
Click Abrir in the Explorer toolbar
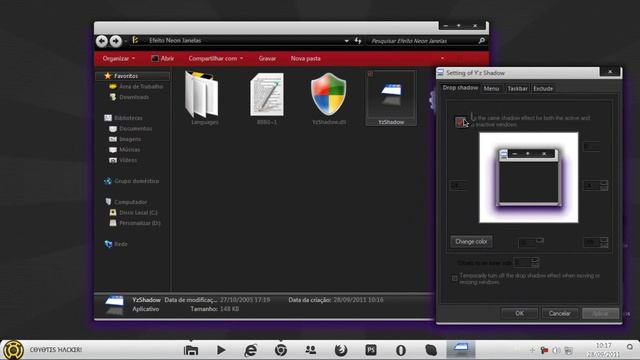pos(163,58)
